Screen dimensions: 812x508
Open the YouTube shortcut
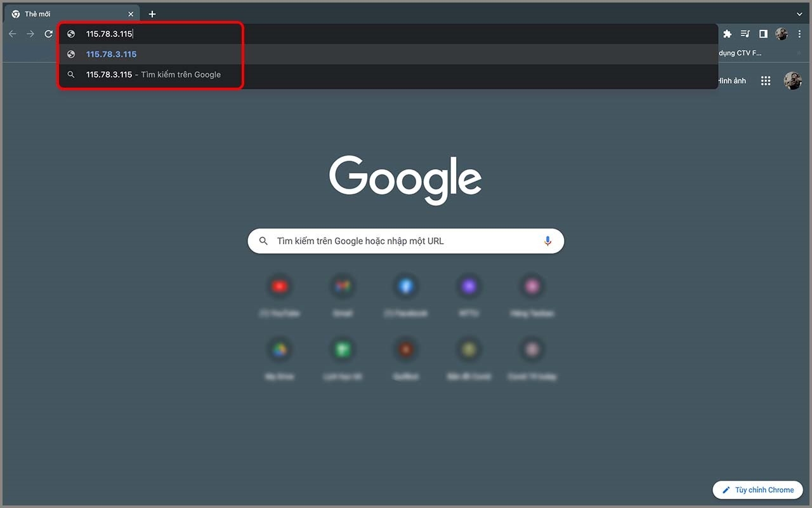pyautogui.click(x=280, y=296)
